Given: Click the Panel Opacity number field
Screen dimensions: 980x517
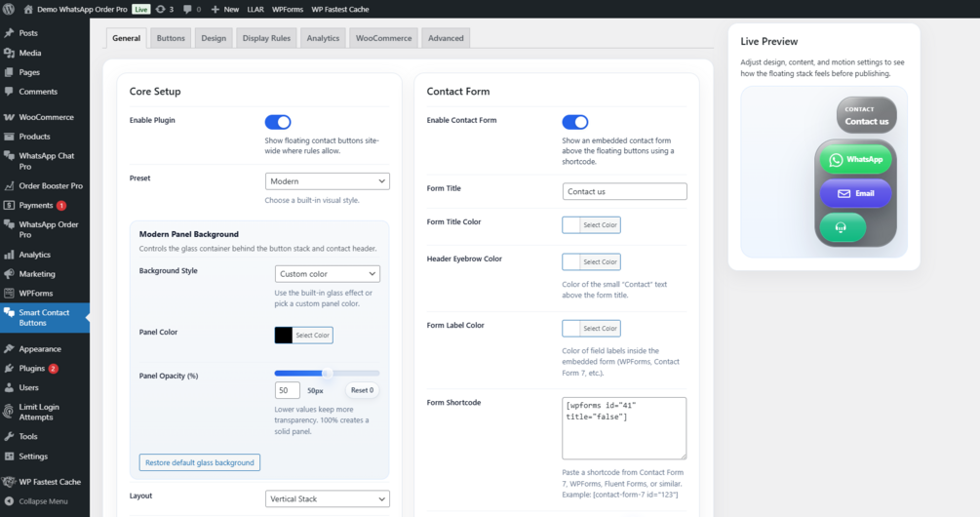Looking at the screenshot, I should tap(287, 390).
